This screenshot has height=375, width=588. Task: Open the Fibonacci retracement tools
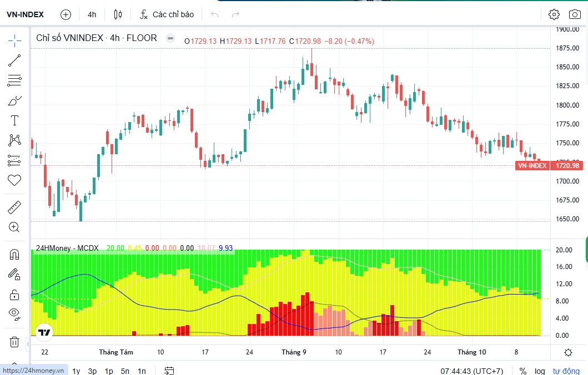point(14,80)
